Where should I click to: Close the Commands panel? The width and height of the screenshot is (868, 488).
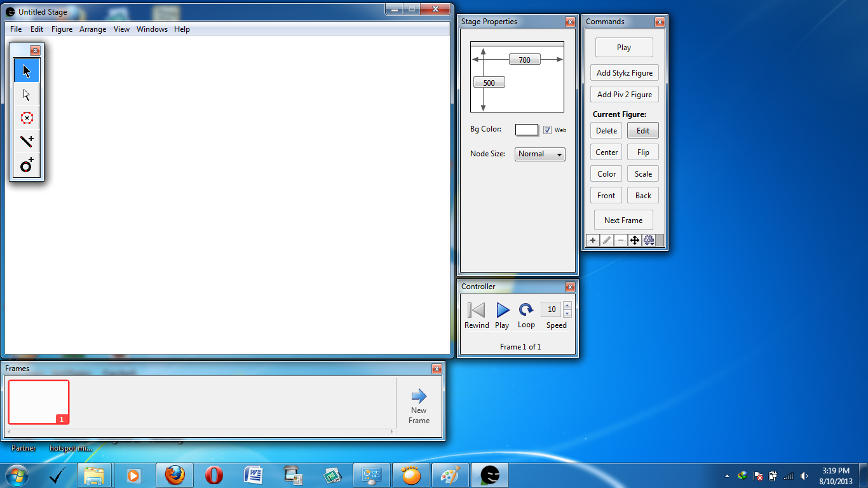(660, 22)
